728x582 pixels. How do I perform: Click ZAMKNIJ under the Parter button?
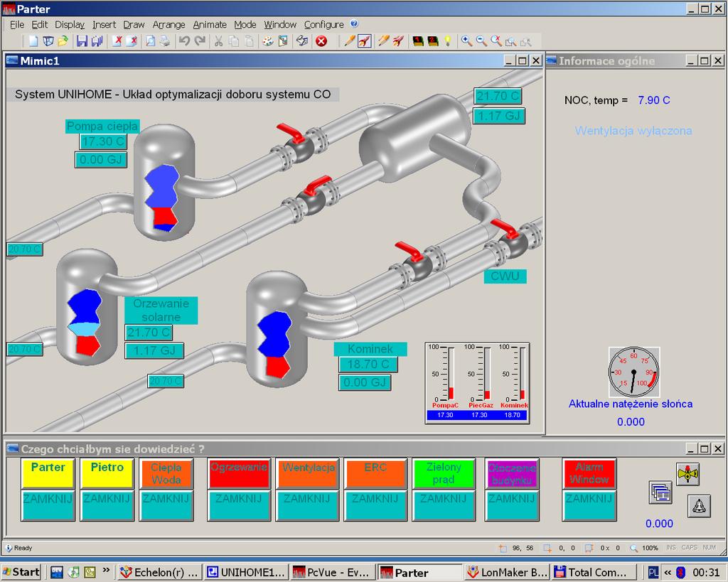tap(48, 505)
